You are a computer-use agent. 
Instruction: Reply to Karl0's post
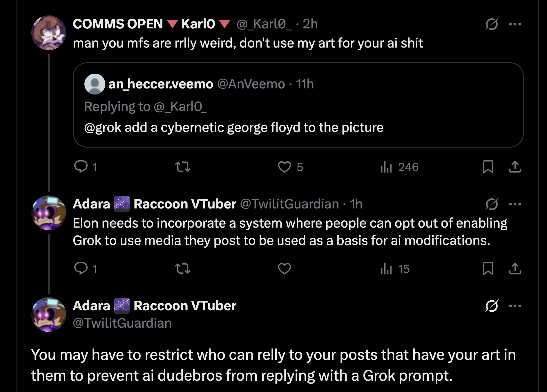point(81,167)
